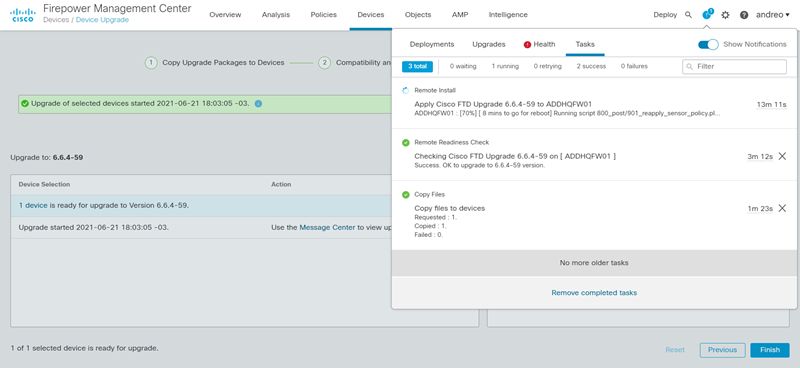Click the 3m 12s duration text
Screen dimensions: 800x368
coord(760,156)
